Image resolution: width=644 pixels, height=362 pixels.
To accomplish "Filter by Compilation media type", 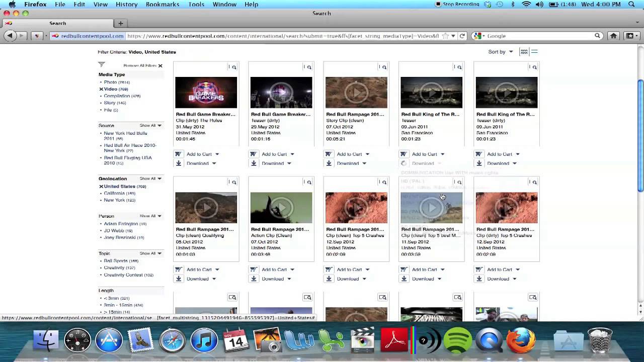I will pos(122,96).
